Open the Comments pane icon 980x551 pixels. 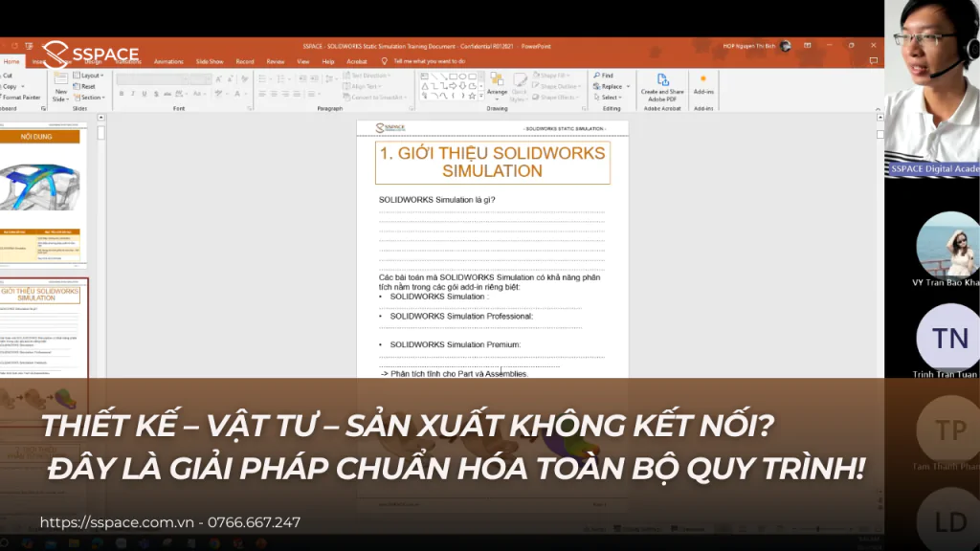click(x=873, y=61)
